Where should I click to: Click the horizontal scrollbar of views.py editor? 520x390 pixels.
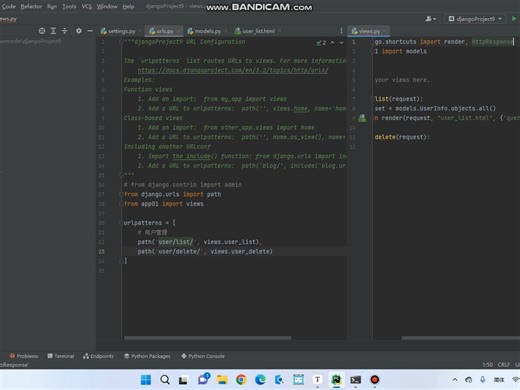tap(461, 338)
